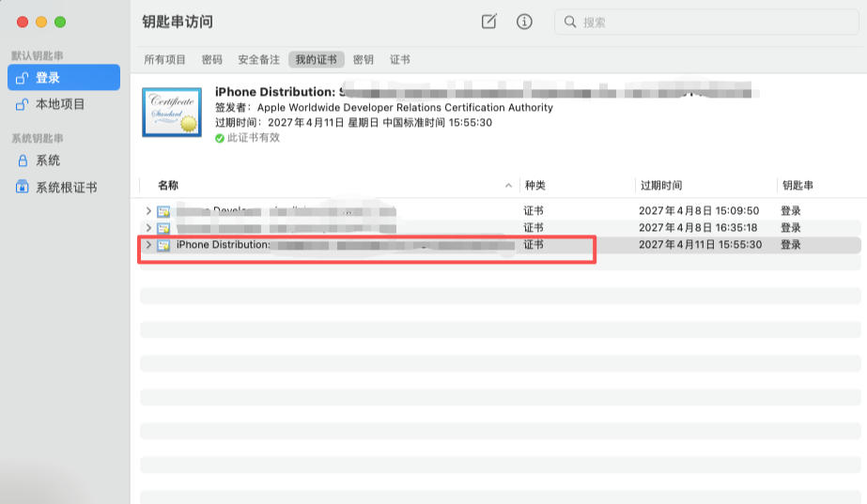Expand the iPhone Distribution certificate row
The height and width of the screenshot is (504, 867).
point(148,244)
